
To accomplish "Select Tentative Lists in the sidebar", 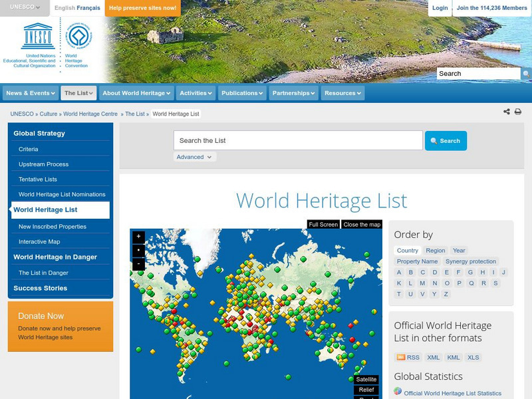I will pyautogui.click(x=38, y=180).
